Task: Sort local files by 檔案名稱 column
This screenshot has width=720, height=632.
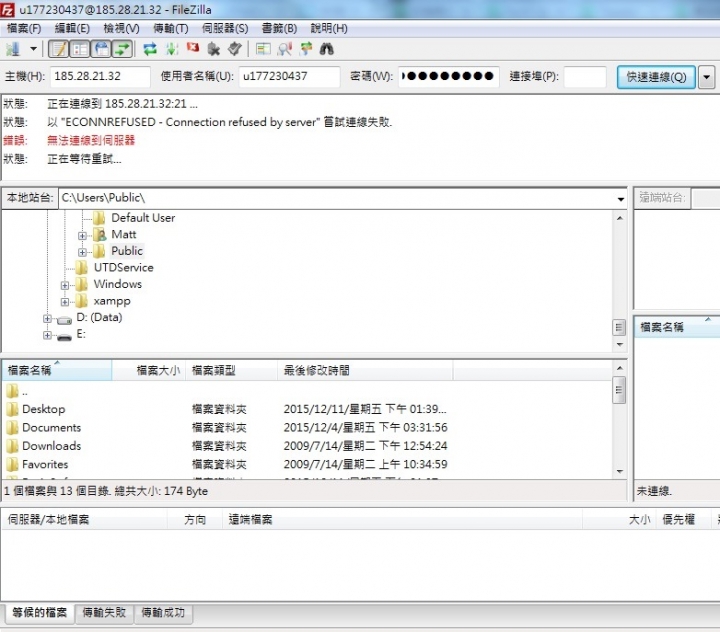Action: click(x=57, y=370)
